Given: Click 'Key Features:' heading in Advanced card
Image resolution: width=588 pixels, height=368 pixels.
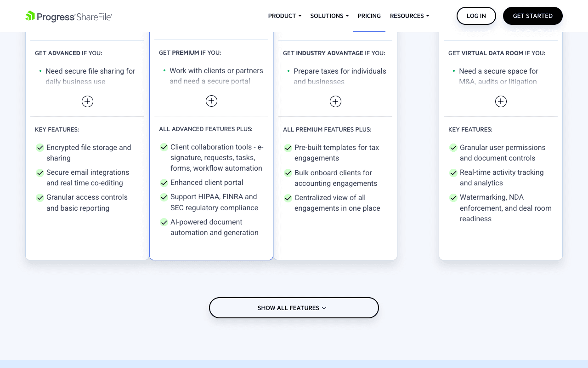Looking at the screenshot, I should (57, 129).
